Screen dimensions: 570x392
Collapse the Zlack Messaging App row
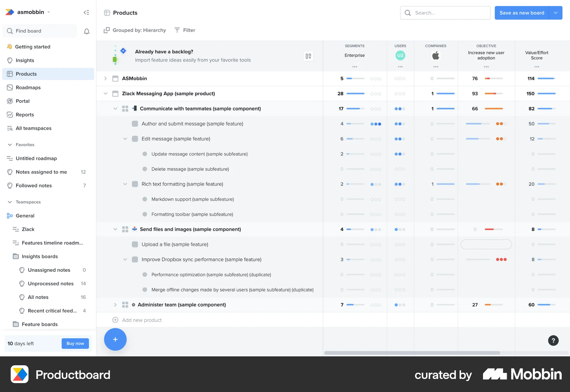click(x=106, y=93)
